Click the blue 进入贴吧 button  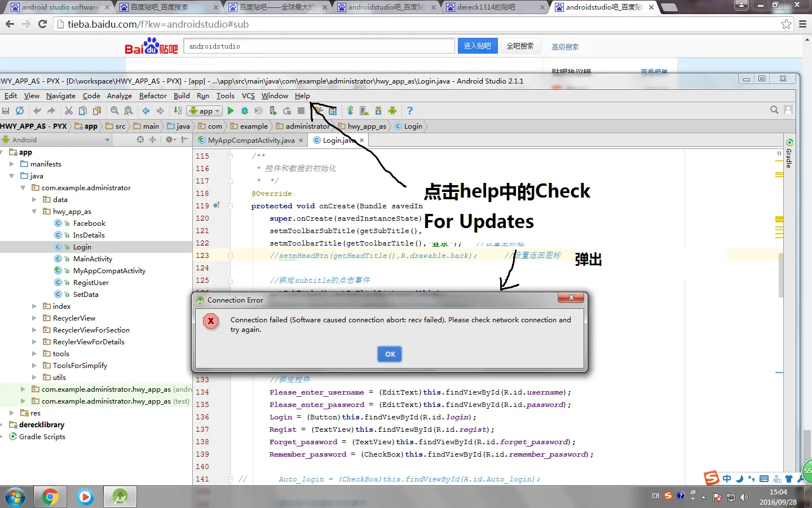478,46
